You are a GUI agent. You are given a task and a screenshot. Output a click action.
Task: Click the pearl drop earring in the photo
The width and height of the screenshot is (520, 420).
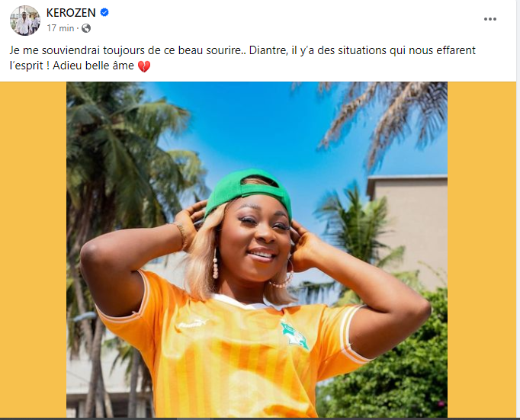[215, 265]
